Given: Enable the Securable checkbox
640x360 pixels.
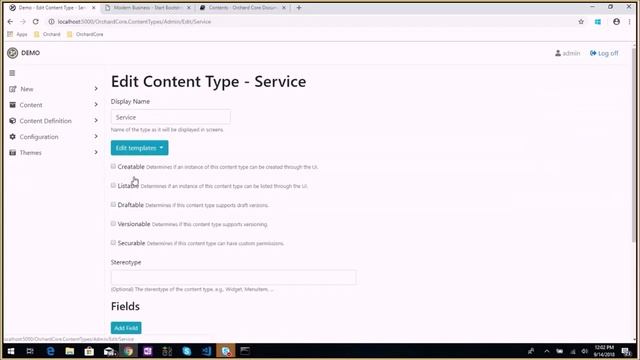Looking at the screenshot, I should click(113, 242).
